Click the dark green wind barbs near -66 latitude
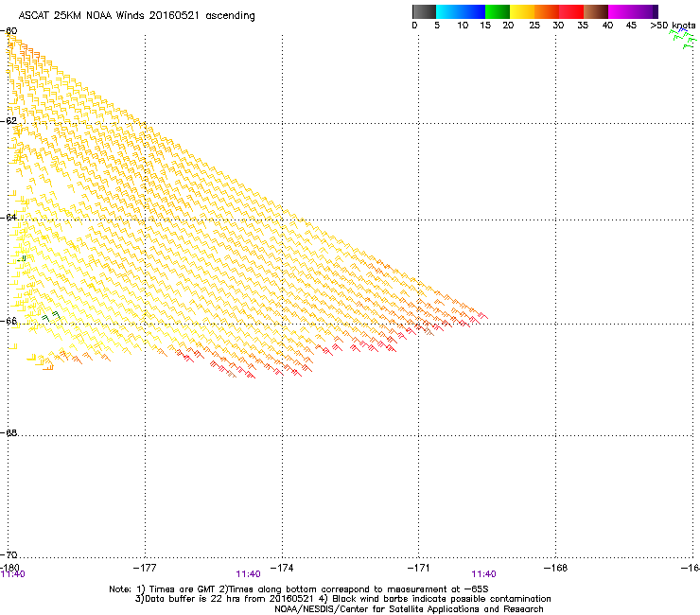The image size is (700, 615). pos(51,317)
